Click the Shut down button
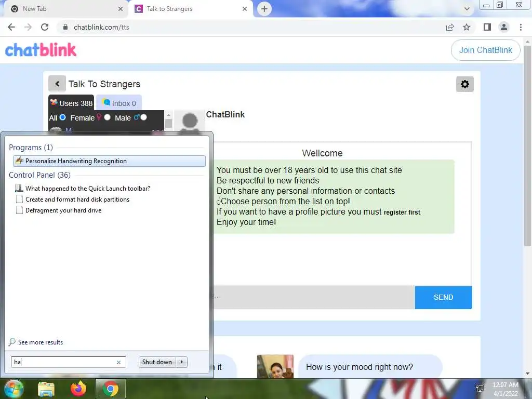 pyautogui.click(x=157, y=362)
